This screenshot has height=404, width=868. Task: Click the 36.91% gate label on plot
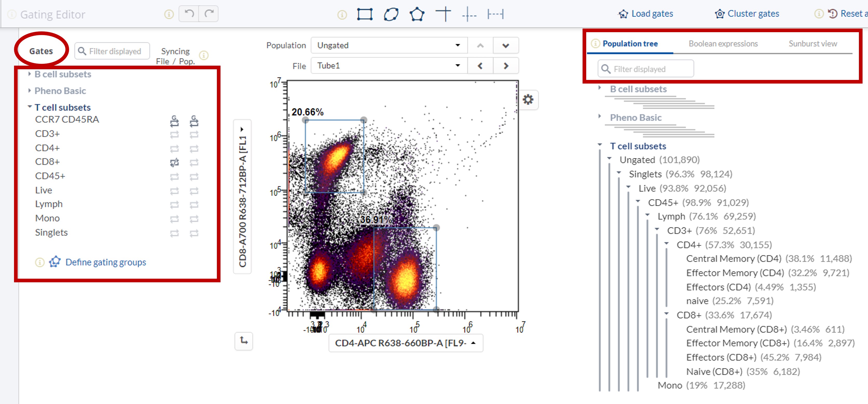point(376,220)
